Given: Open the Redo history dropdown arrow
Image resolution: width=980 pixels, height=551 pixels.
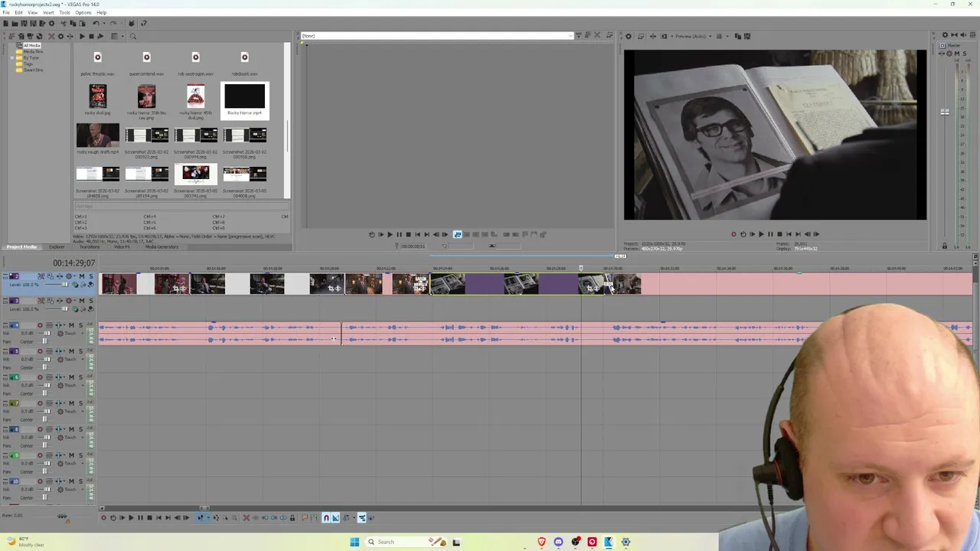Looking at the screenshot, I should pos(122,23).
